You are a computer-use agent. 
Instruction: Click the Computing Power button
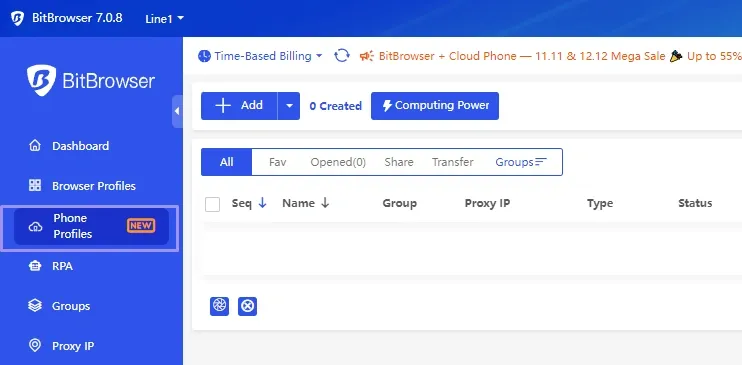(435, 106)
